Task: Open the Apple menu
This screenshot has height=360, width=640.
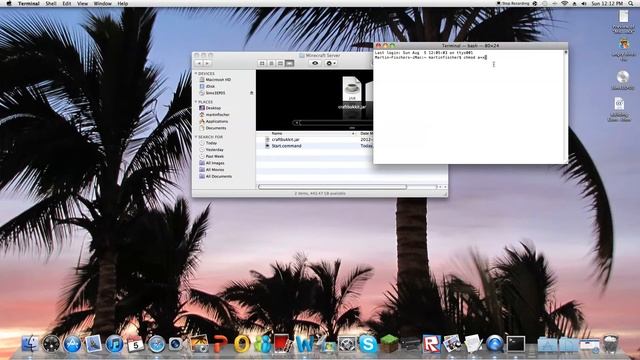Action: point(9,3)
